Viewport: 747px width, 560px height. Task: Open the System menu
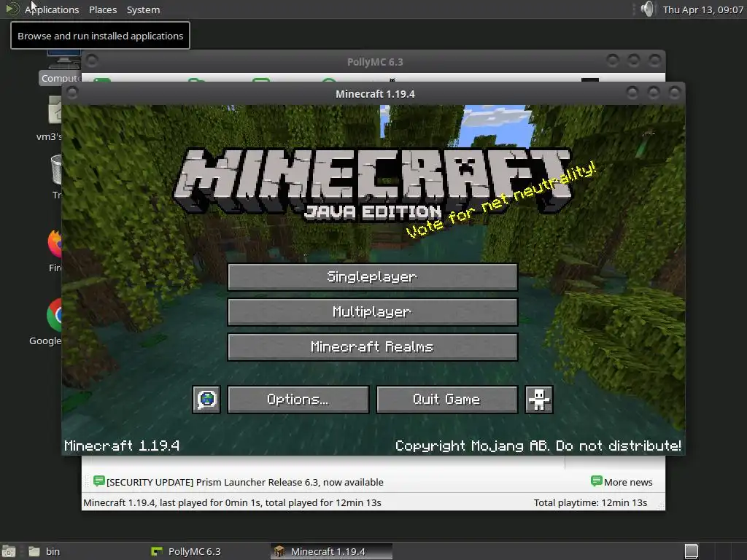(144, 9)
